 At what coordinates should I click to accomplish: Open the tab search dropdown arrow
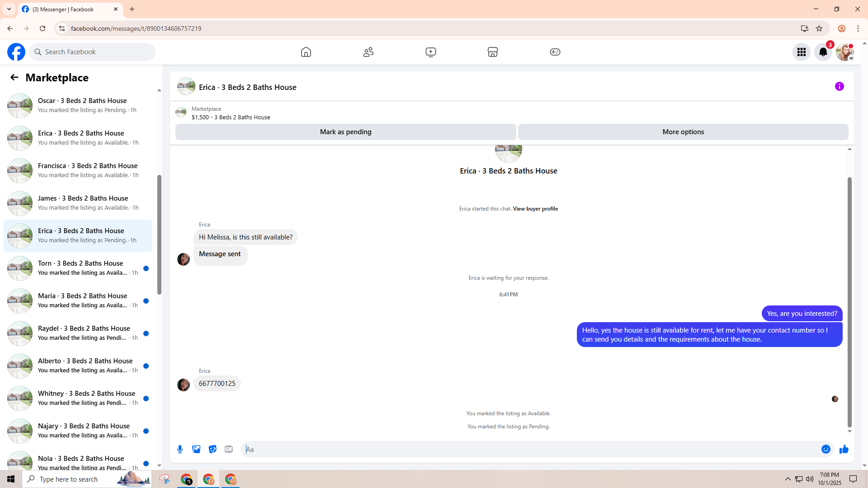point(9,9)
